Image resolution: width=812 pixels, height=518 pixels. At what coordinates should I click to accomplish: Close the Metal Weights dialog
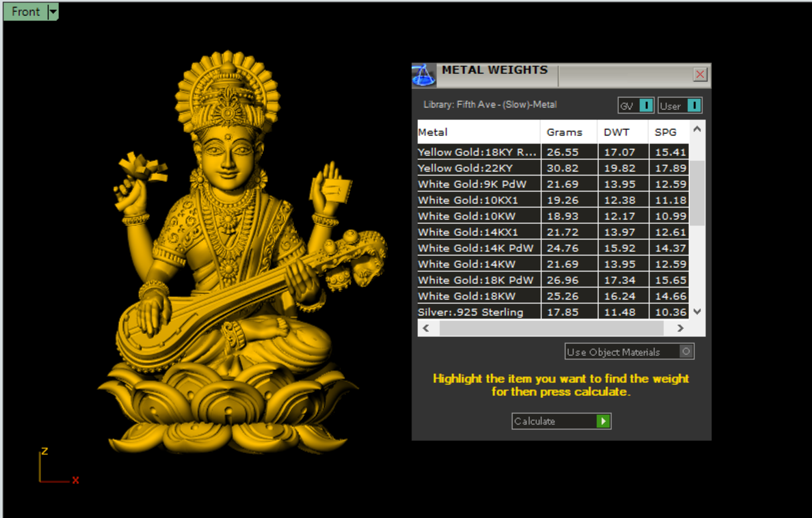pyautogui.click(x=700, y=75)
